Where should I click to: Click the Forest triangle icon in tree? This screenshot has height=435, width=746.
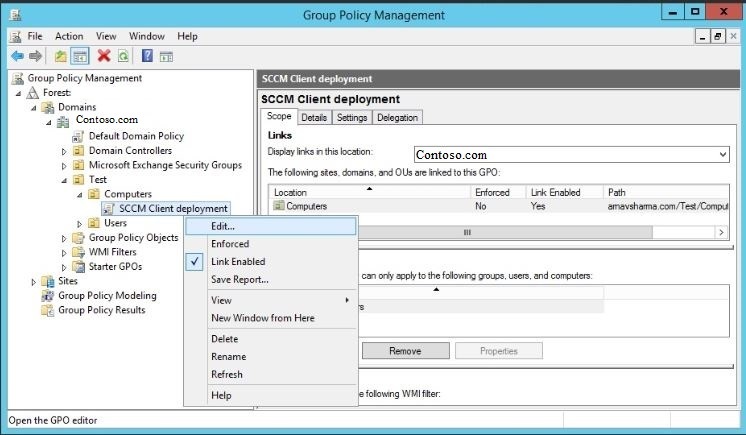[x=32, y=92]
